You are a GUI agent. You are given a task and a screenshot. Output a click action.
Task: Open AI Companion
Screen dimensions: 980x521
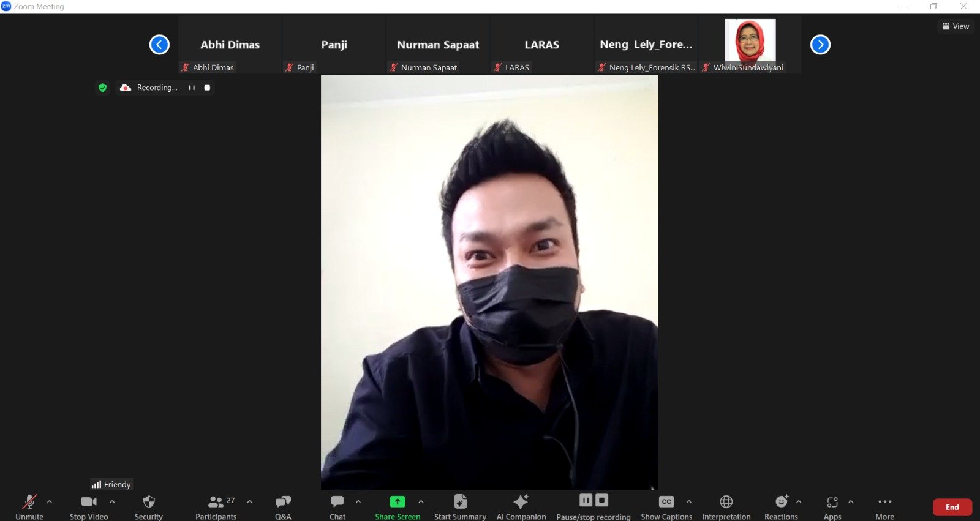pyautogui.click(x=521, y=506)
